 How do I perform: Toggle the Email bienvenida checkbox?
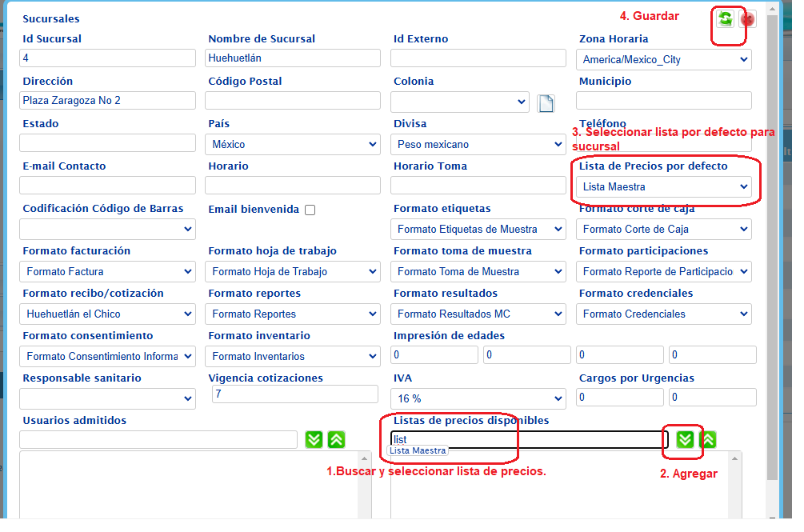click(310, 210)
